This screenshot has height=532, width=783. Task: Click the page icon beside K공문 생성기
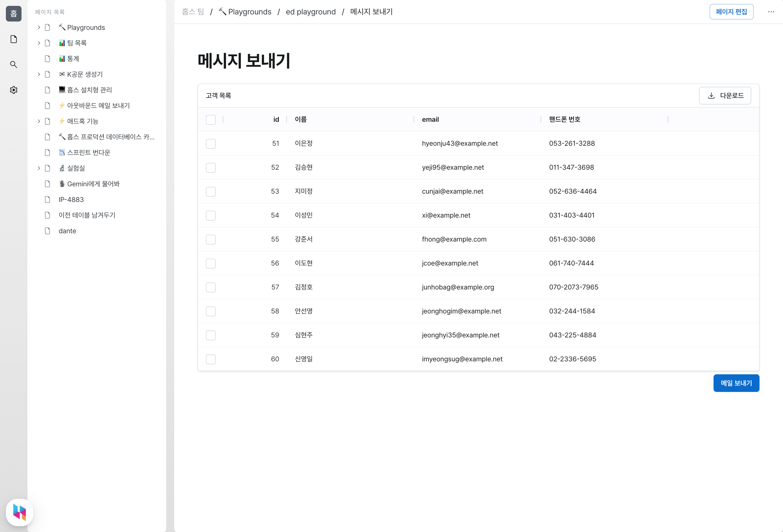tap(47, 74)
